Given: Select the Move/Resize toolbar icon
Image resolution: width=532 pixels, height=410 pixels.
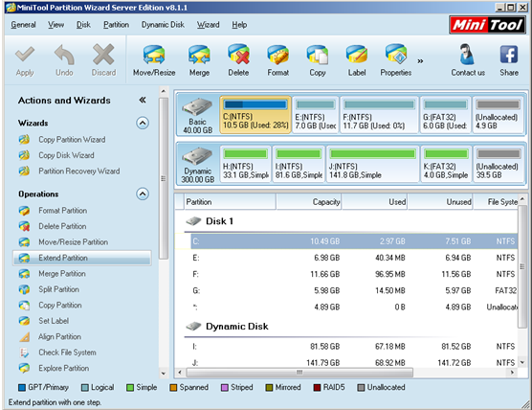Looking at the screenshot, I should click(154, 55).
